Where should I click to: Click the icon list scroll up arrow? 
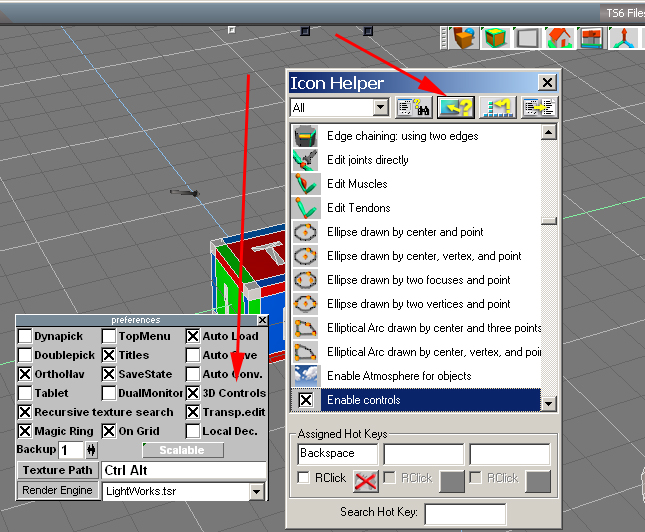[x=549, y=132]
